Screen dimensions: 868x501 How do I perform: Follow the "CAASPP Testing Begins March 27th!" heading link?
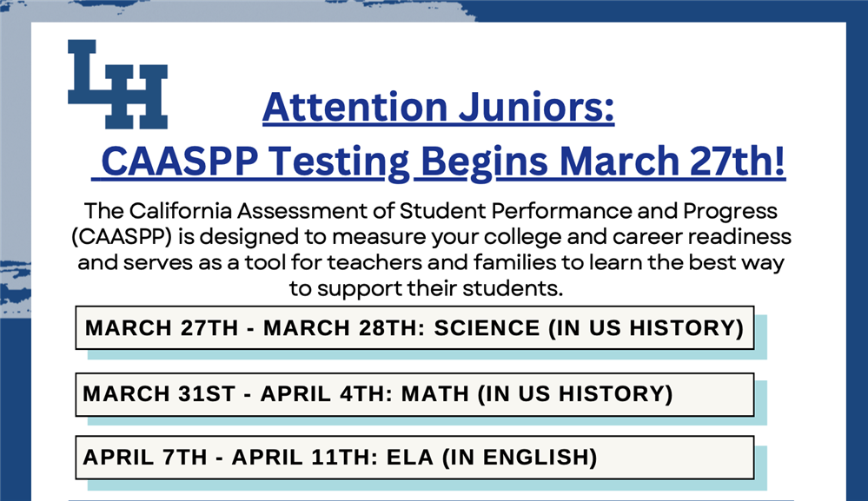[x=439, y=162]
